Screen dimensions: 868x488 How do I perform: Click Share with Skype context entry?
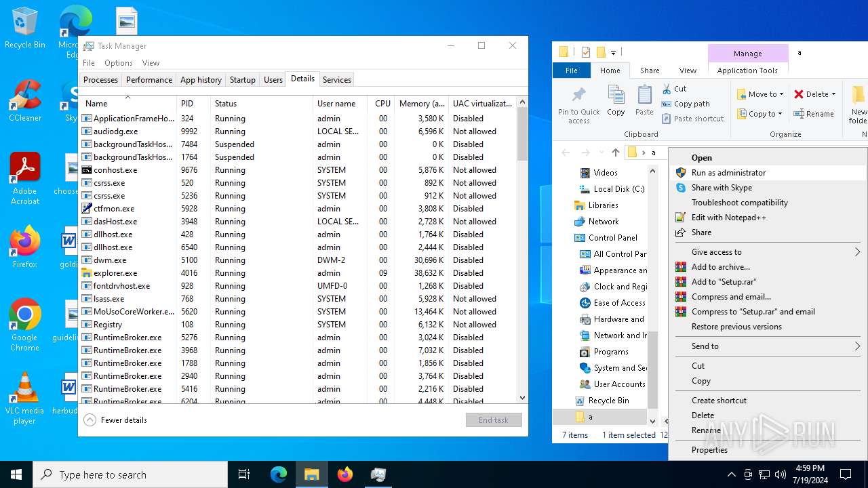768,188
